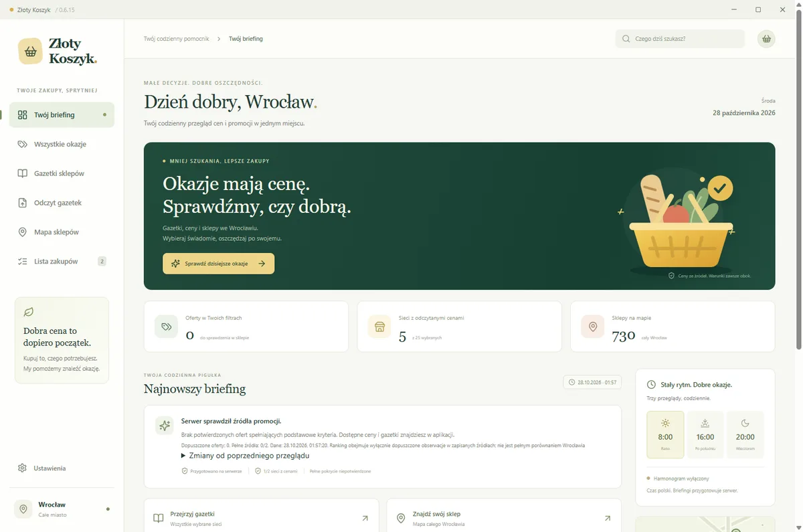803x532 pixels.
Task: Click the pin icon on Znajdź swój sklep
Action: pyautogui.click(x=401, y=518)
